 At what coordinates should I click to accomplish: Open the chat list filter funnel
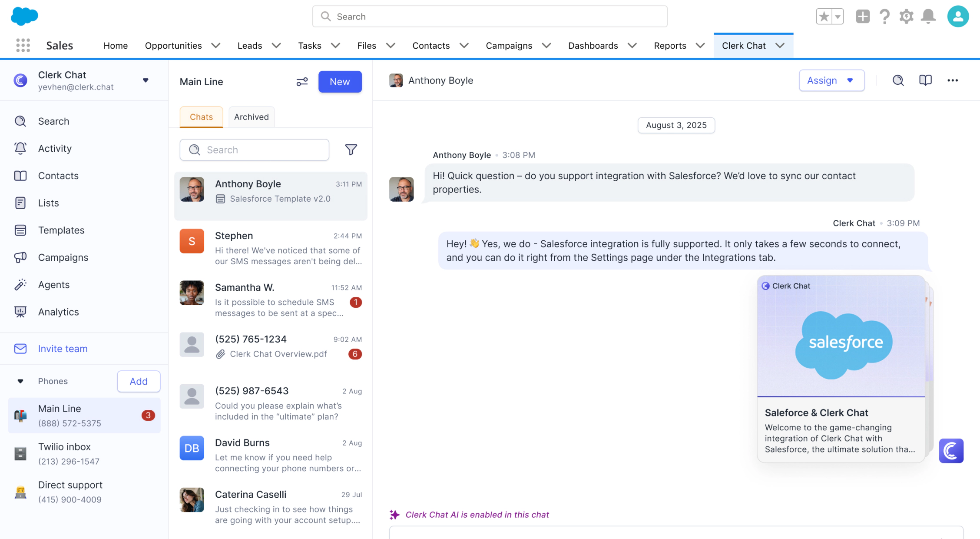(351, 150)
